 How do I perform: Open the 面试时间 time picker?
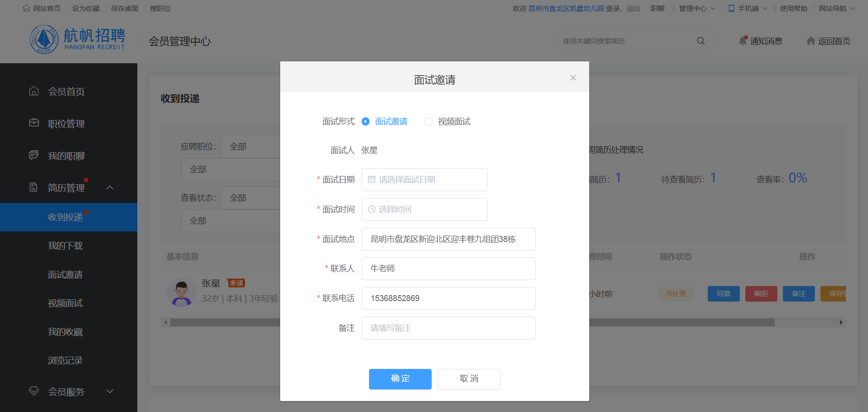[424, 209]
